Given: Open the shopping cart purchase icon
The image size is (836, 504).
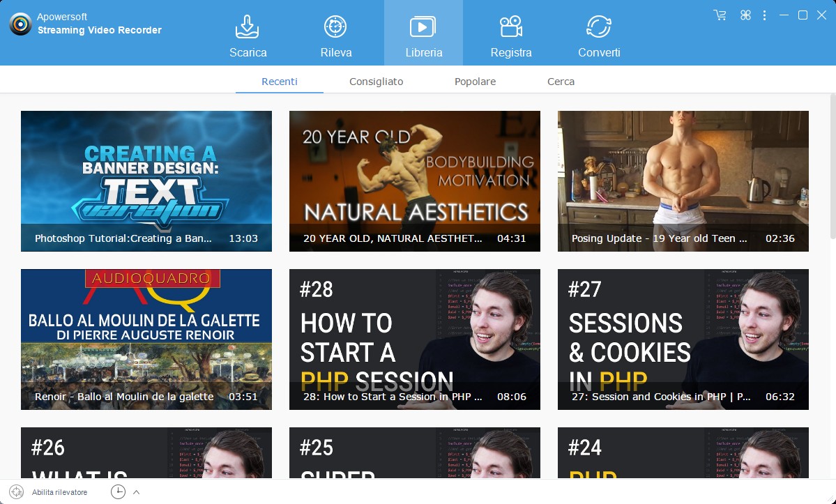Looking at the screenshot, I should coord(720,15).
